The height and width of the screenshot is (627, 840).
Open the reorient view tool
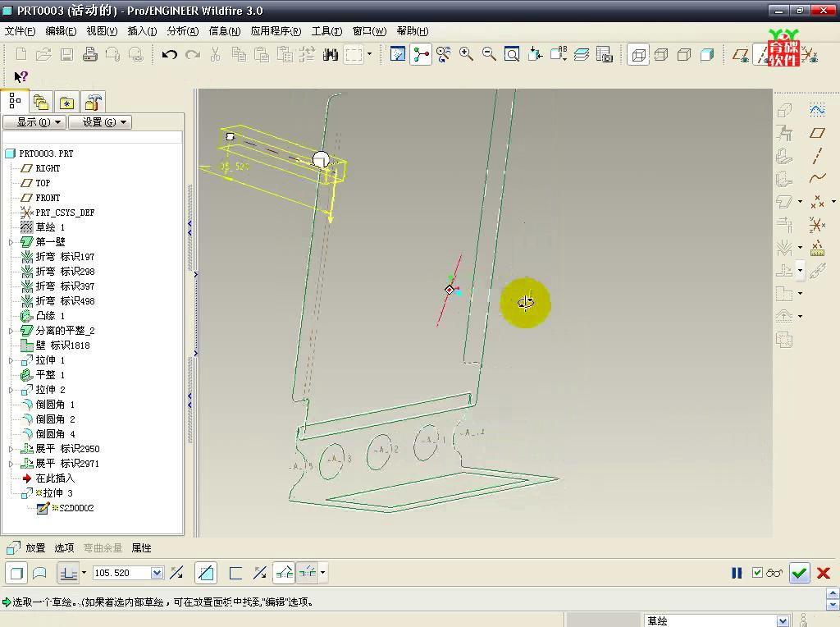[x=535, y=54]
